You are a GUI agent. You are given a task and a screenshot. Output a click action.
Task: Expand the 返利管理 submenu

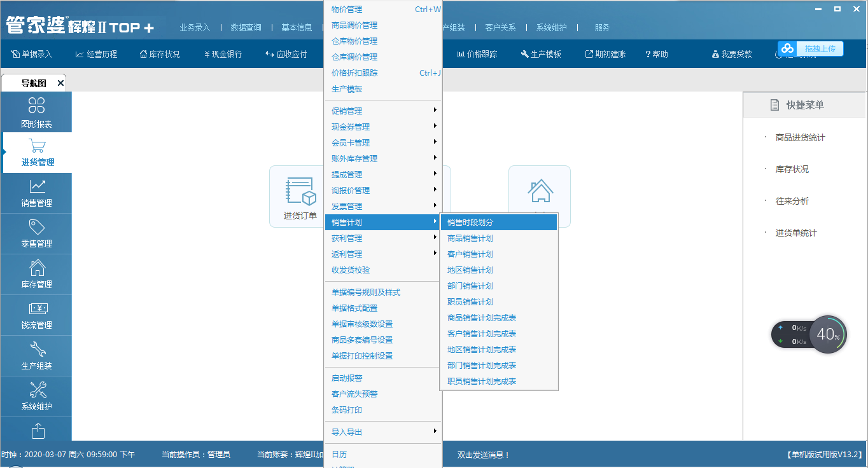tap(383, 254)
